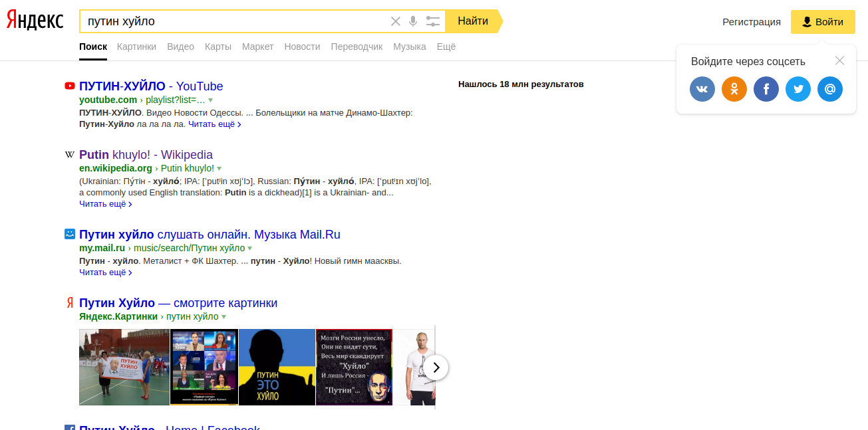The width and height of the screenshot is (868, 430).
Task: Switch to Новости tab
Action: (302, 47)
